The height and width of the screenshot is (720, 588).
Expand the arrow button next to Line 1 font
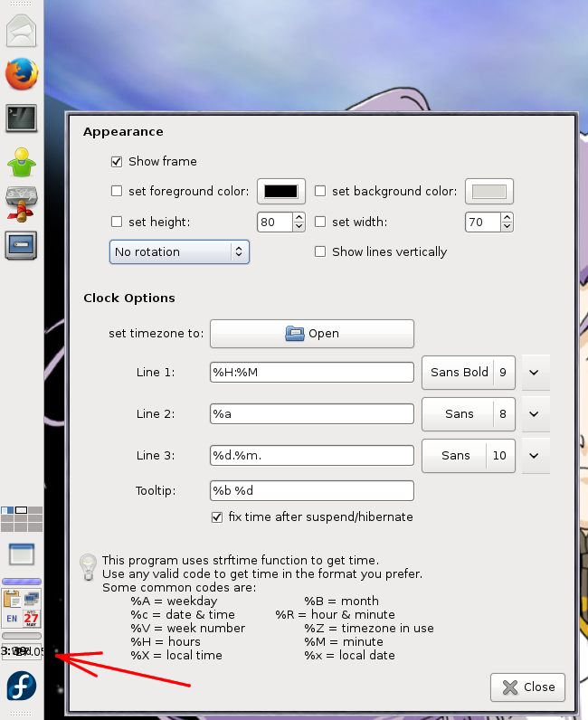click(x=534, y=372)
